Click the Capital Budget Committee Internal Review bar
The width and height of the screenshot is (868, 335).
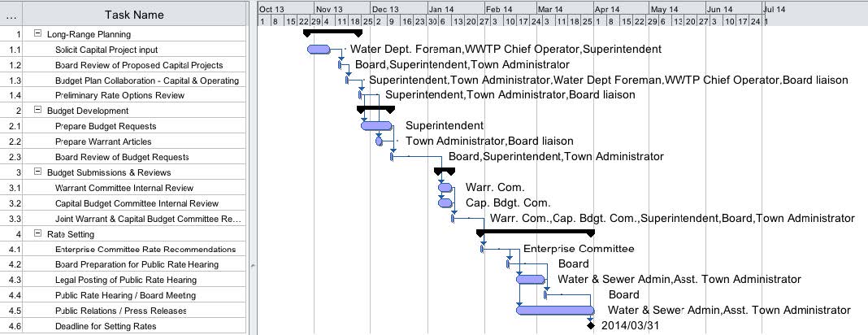click(445, 203)
